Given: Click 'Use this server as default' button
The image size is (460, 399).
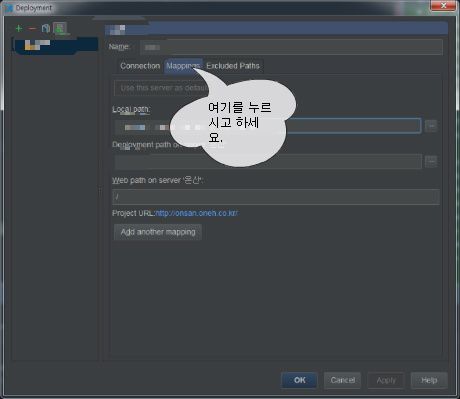Looking at the screenshot, I should pos(164,88).
